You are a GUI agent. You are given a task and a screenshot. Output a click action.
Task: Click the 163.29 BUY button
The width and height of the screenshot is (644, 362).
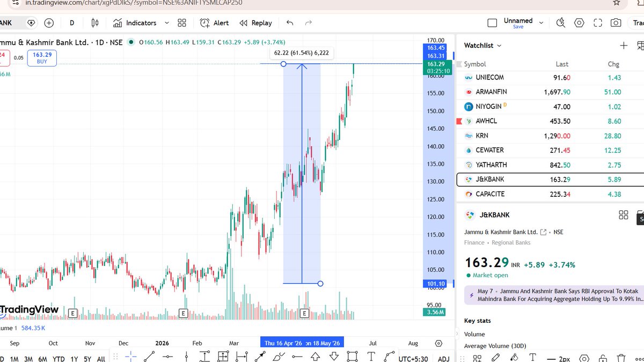[x=42, y=58]
